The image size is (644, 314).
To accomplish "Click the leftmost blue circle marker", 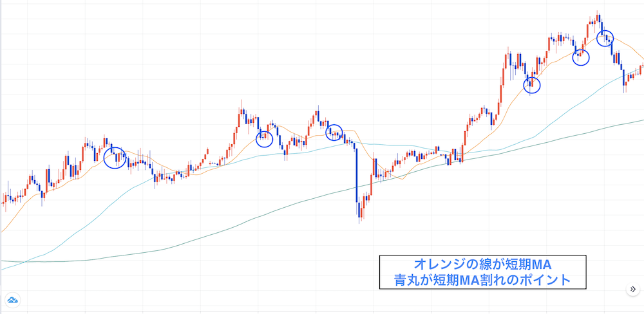I will click(115, 157).
